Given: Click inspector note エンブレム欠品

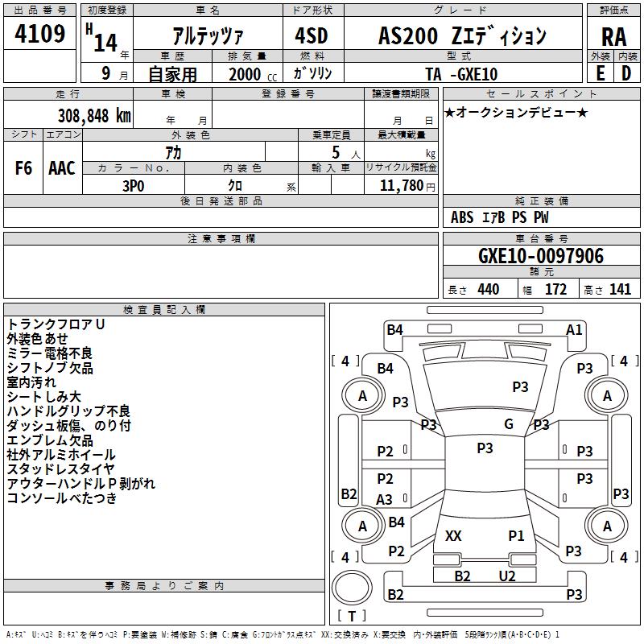Looking at the screenshot, I should (x=50, y=440).
